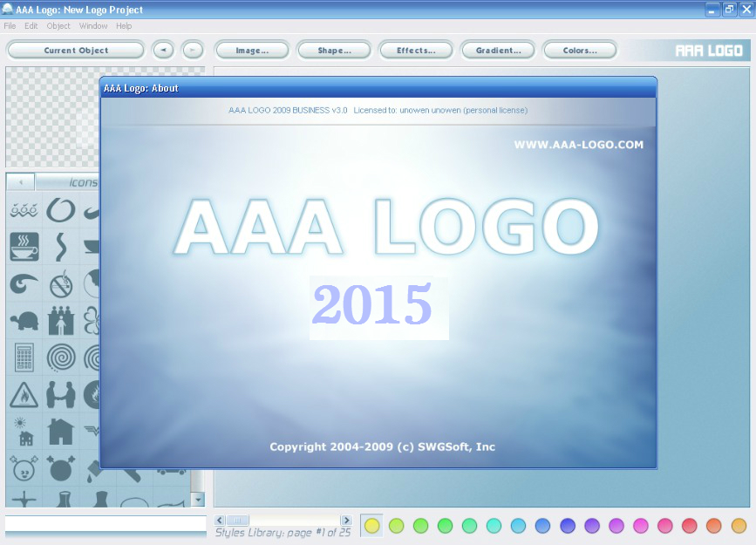Go to previous icons category arrow

click(21, 182)
